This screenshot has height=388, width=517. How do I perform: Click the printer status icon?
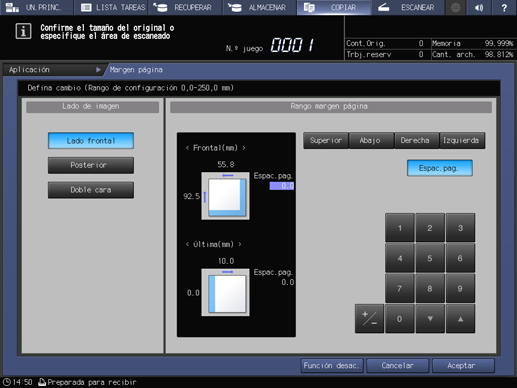click(42, 382)
